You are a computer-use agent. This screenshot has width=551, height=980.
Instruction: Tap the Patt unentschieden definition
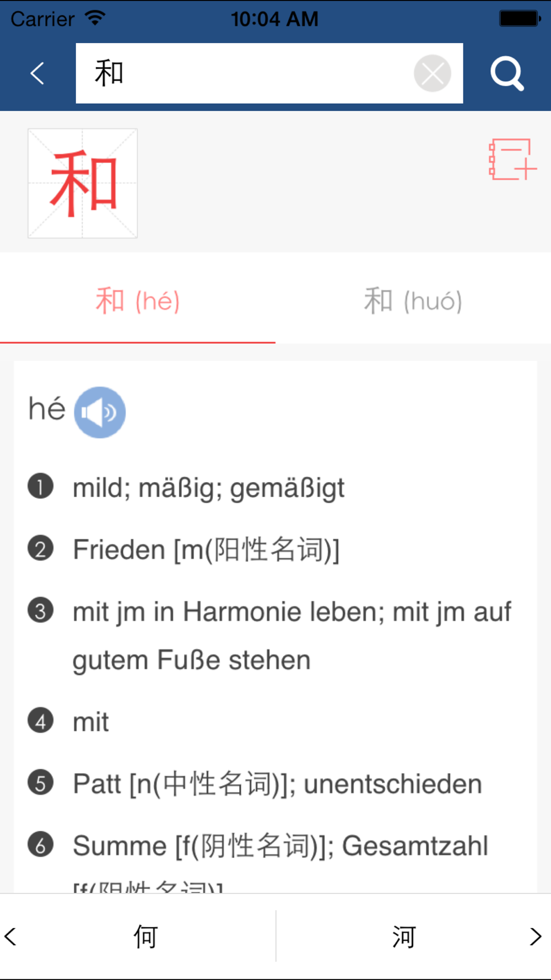(x=277, y=784)
